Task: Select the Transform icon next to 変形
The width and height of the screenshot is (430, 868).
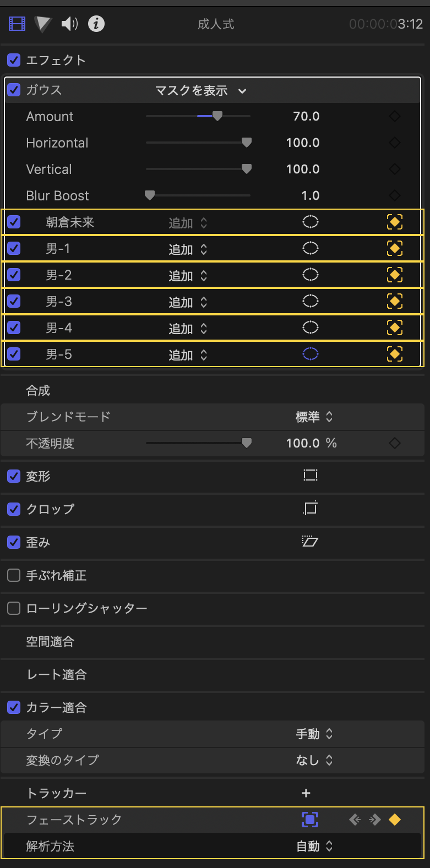Action: click(x=310, y=476)
